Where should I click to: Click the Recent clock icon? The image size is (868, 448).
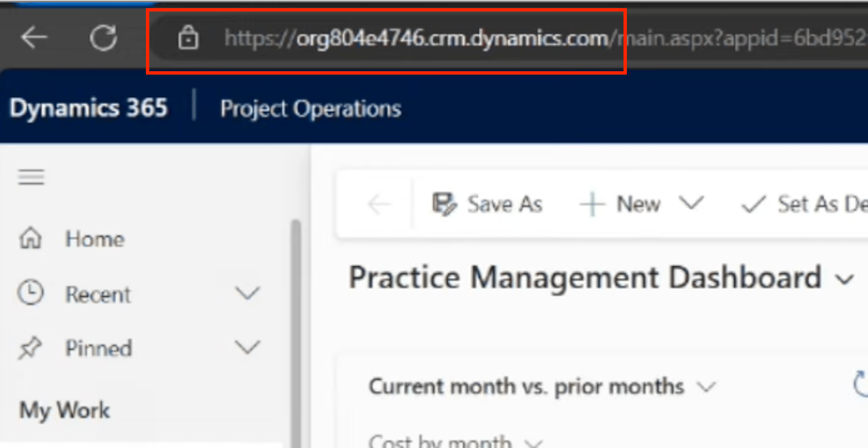coord(30,292)
